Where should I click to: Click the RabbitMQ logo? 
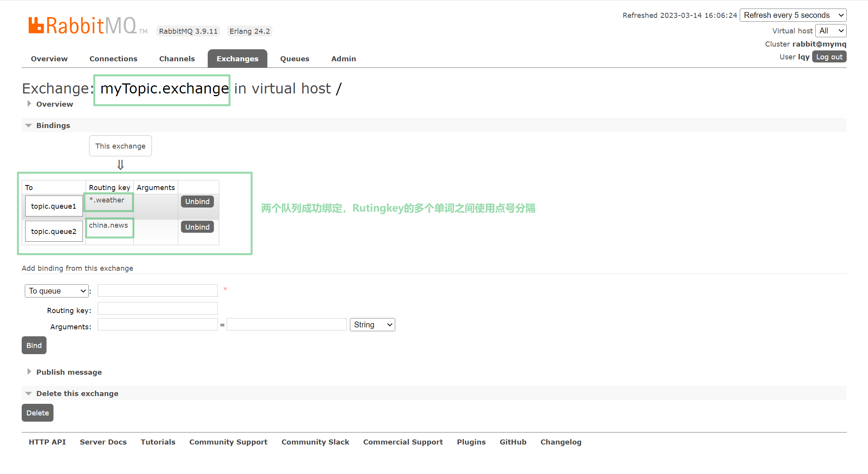click(82, 26)
